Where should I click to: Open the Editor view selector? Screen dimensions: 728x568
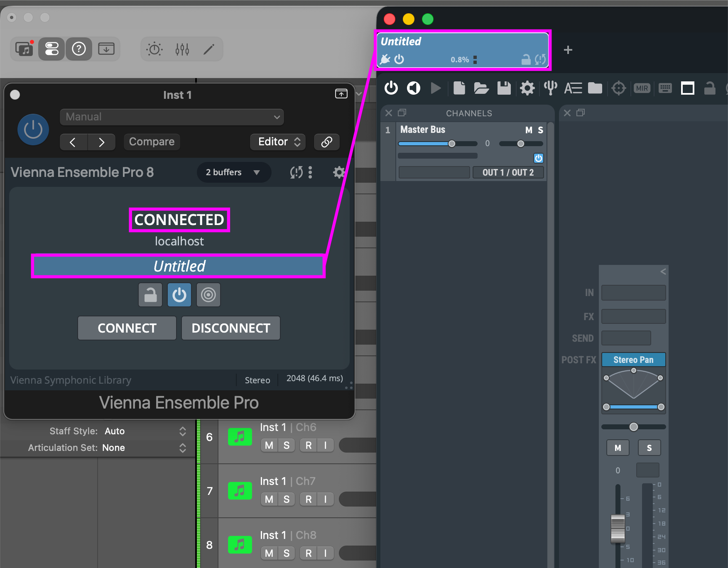[278, 142]
